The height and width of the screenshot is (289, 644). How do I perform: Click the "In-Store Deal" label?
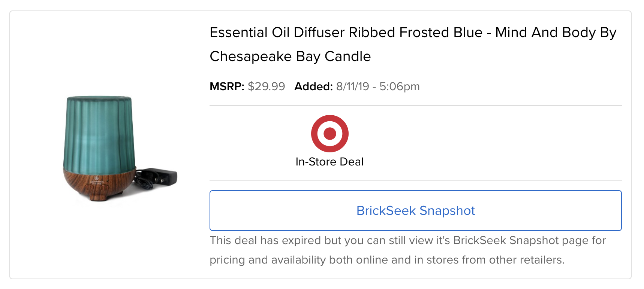coord(329,162)
